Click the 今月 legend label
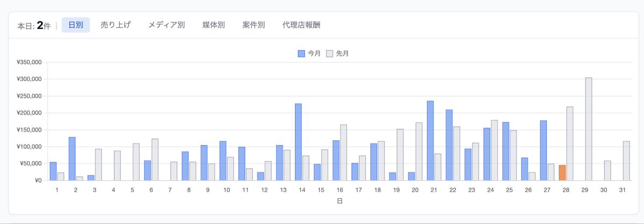Viewport: 644px width, 224px height. click(314, 54)
